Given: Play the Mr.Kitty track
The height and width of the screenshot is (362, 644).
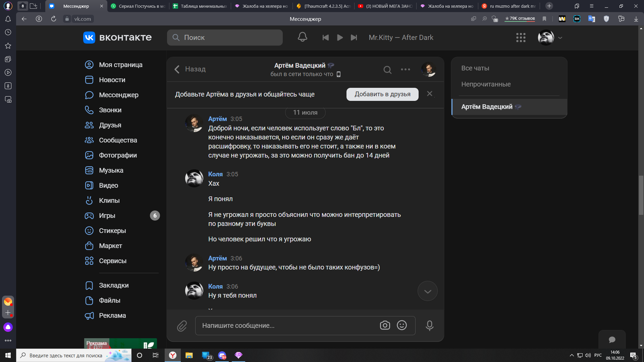Looking at the screenshot, I should coord(340,38).
